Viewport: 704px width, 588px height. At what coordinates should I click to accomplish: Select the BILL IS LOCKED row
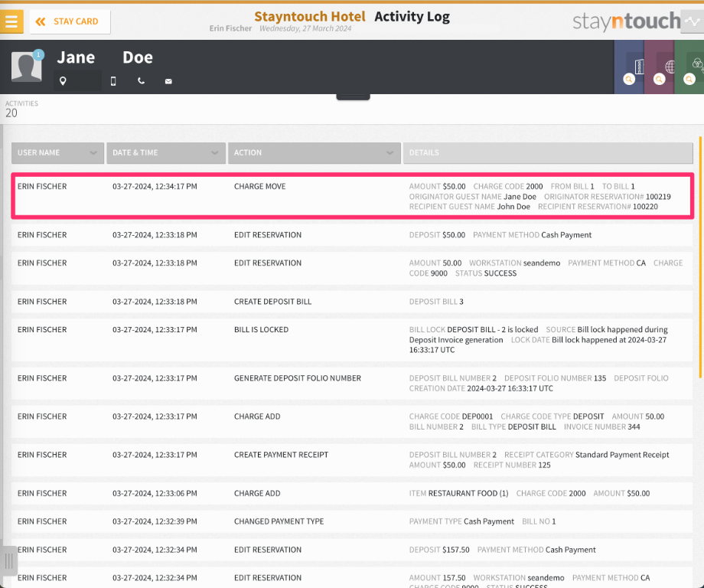point(353,340)
